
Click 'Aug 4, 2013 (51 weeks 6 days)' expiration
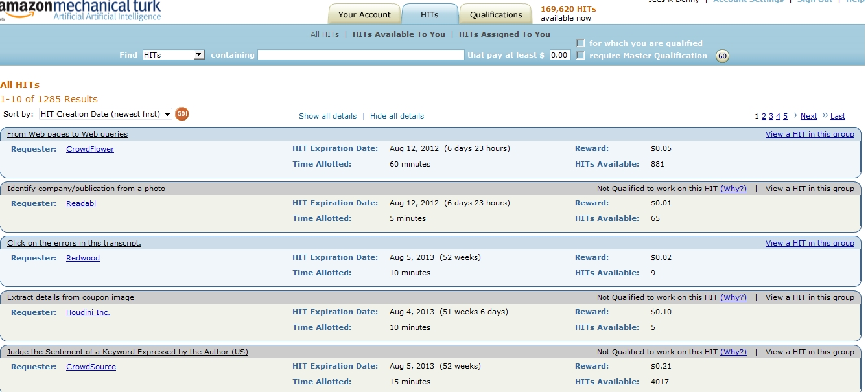449,312
